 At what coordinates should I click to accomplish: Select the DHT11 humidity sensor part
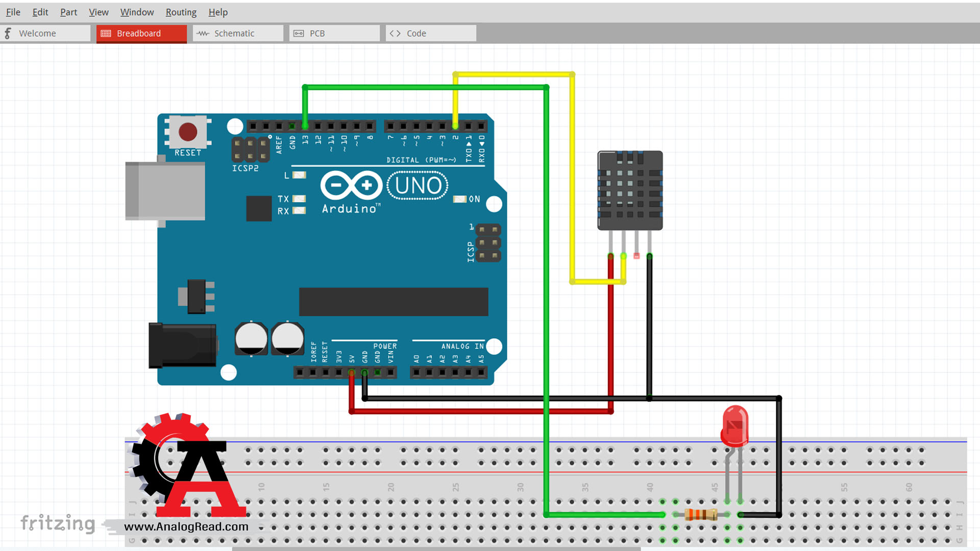point(630,190)
